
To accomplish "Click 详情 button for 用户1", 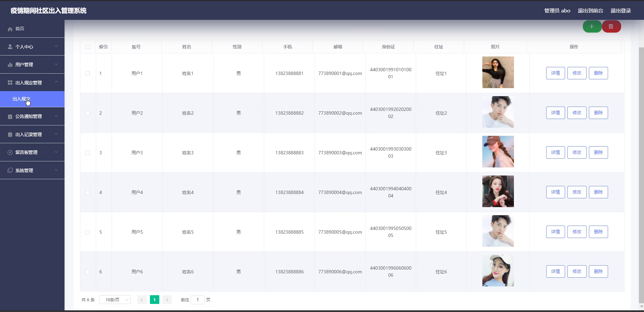I will (x=556, y=73).
